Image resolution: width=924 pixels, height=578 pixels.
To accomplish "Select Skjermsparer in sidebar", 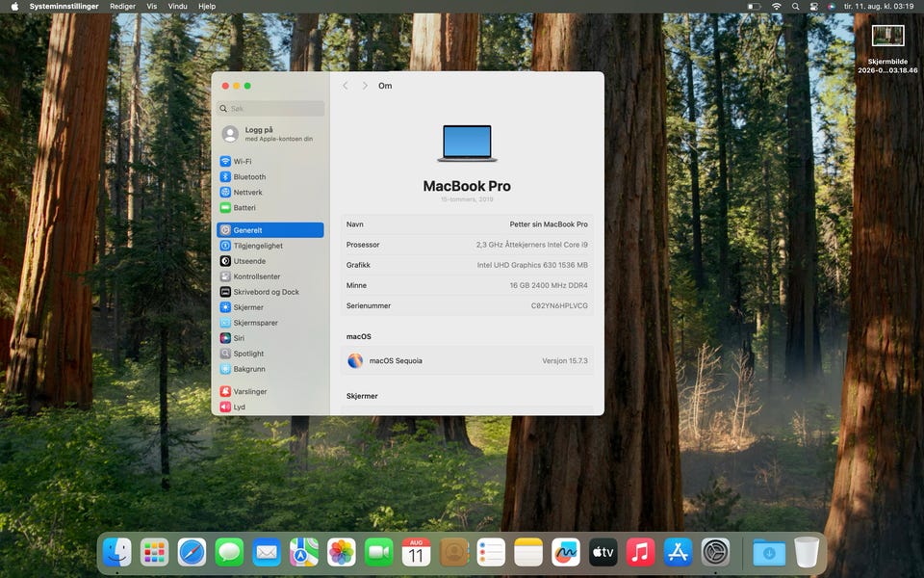I will click(x=269, y=323).
